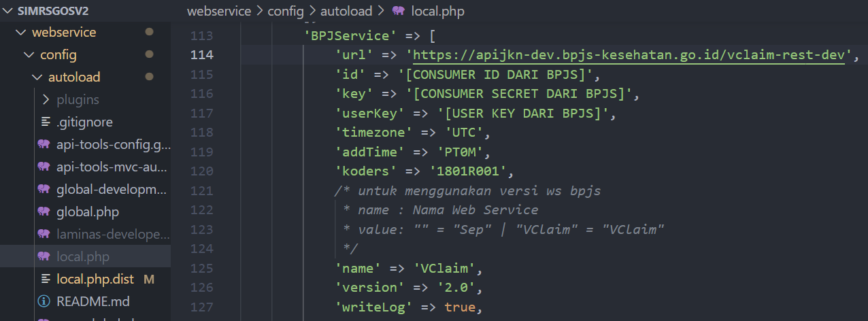The width and height of the screenshot is (868, 321).
Task: Click the elephant icon next to api-tools-config file
Action: pos(44,145)
